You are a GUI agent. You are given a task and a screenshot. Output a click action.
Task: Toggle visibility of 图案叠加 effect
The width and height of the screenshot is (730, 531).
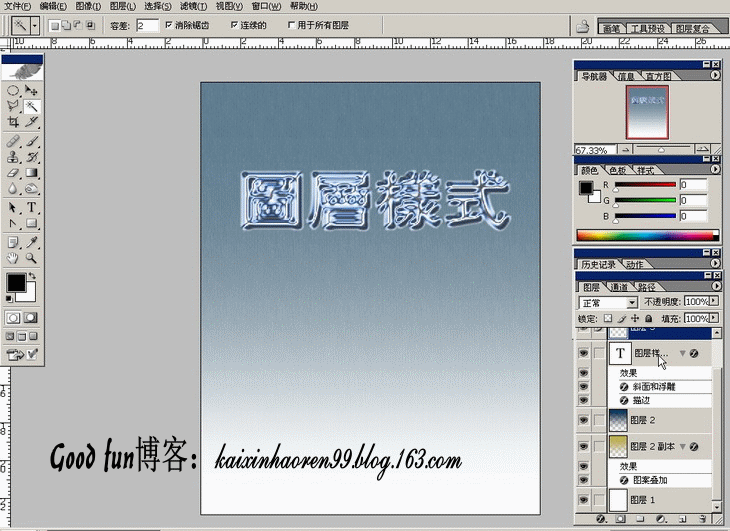click(583, 480)
